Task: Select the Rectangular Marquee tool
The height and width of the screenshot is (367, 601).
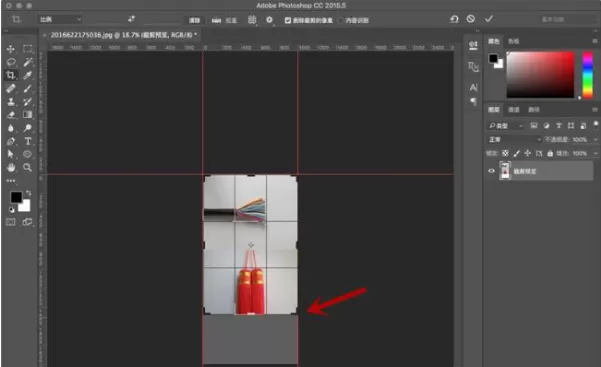Action: 27,49
